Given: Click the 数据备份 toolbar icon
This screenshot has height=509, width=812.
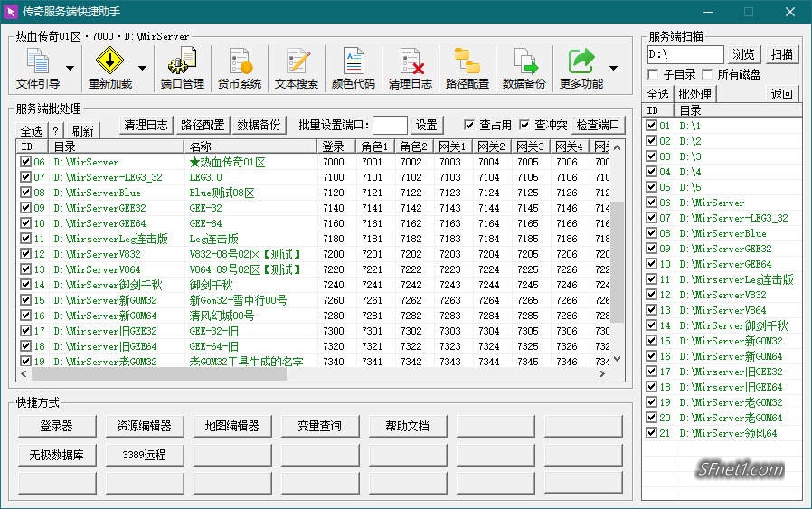Looking at the screenshot, I should click(x=524, y=68).
